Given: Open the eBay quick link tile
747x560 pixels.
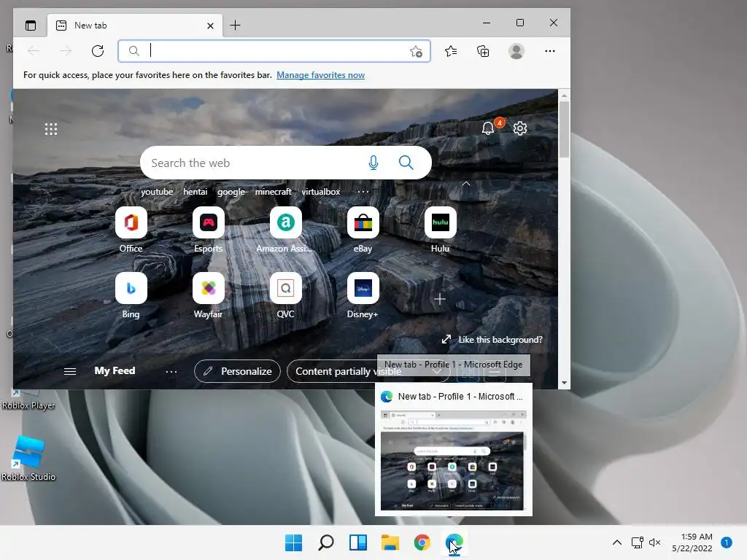Looking at the screenshot, I should coord(363,230).
